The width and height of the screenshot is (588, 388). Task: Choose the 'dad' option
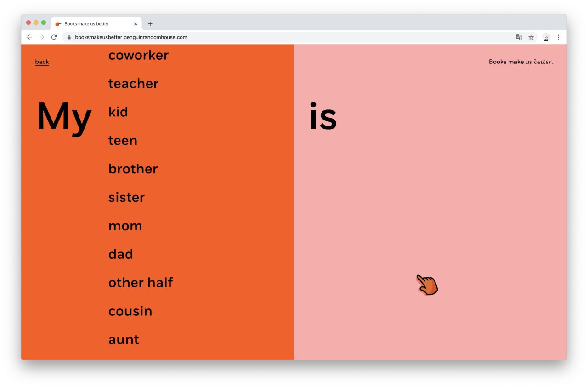click(120, 254)
